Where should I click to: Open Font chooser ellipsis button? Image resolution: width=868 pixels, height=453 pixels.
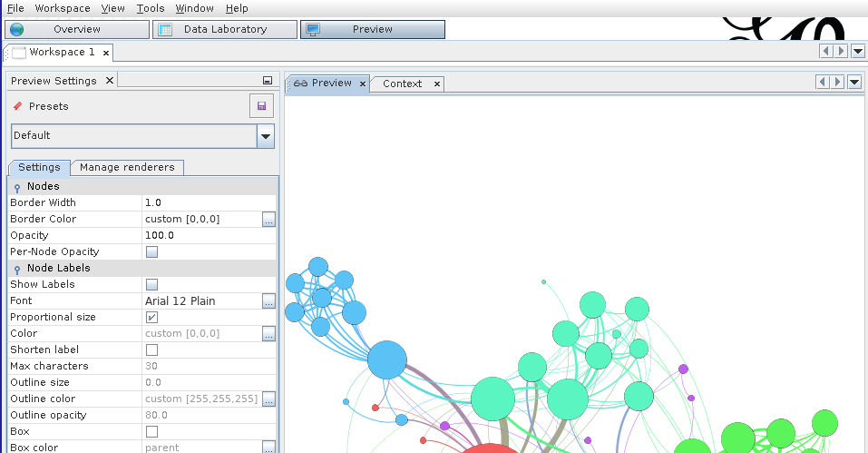pyautogui.click(x=268, y=301)
